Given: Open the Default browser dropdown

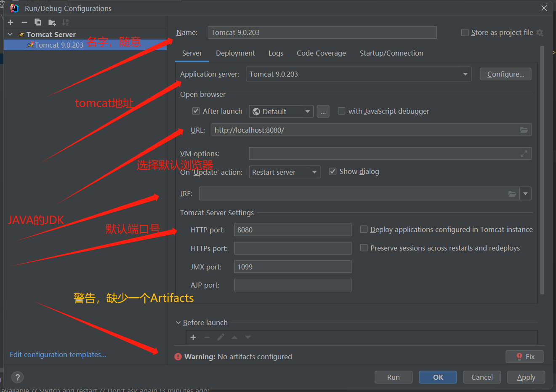Looking at the screenshot, I should [x=281, y=112].
